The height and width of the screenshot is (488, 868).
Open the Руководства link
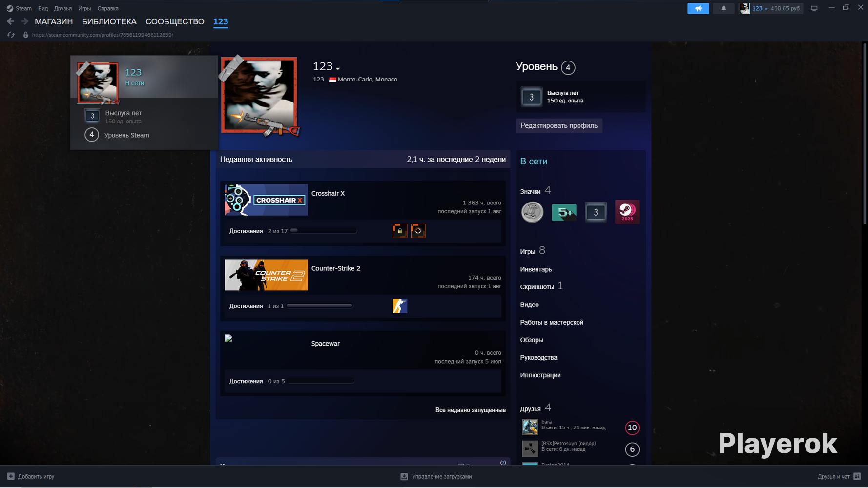click(x=538, y=357)
